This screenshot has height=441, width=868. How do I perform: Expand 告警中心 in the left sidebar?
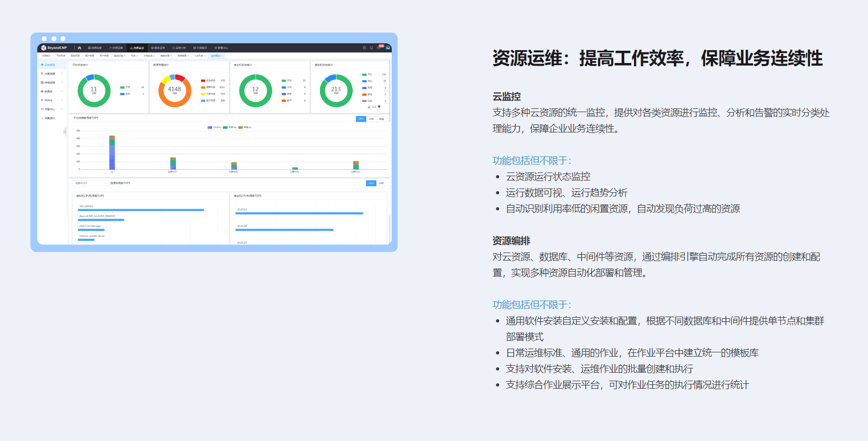pos(51,109)
